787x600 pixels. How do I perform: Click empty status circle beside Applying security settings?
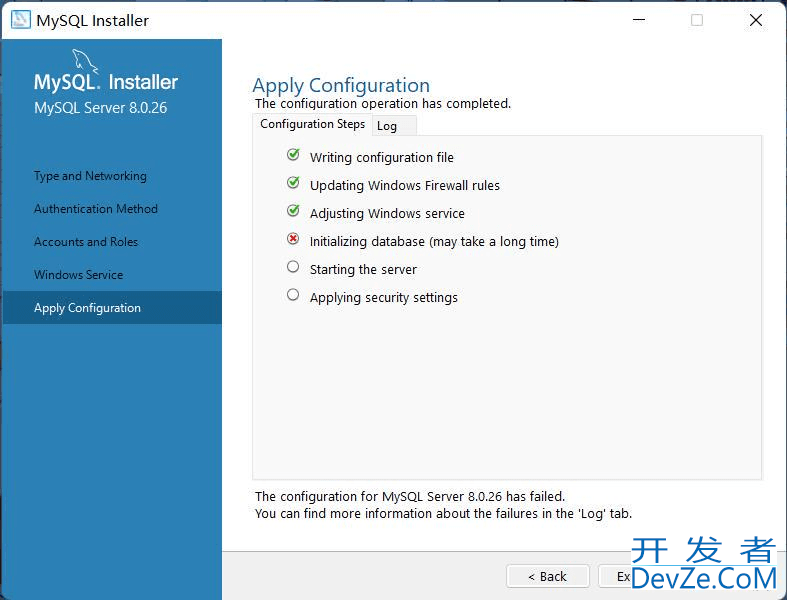(293, 295)
